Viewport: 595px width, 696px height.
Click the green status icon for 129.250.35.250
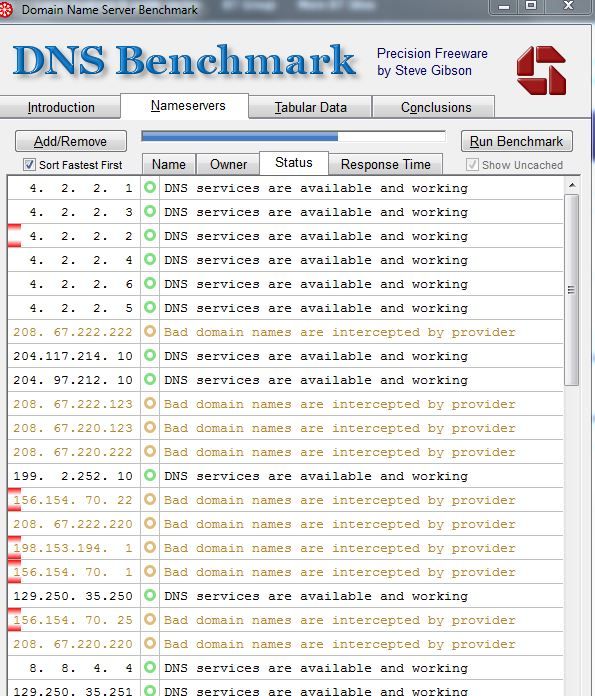coord(150,595)
